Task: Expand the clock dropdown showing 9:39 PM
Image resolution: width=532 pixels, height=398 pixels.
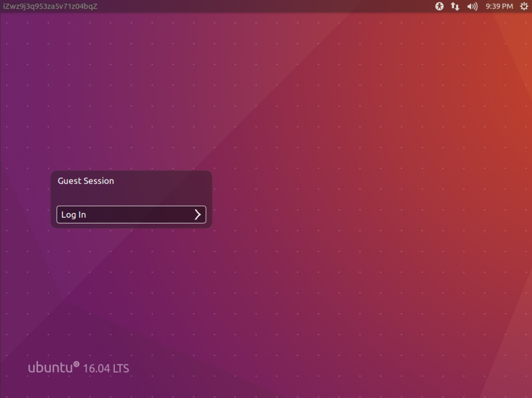Action: [499, 7]
